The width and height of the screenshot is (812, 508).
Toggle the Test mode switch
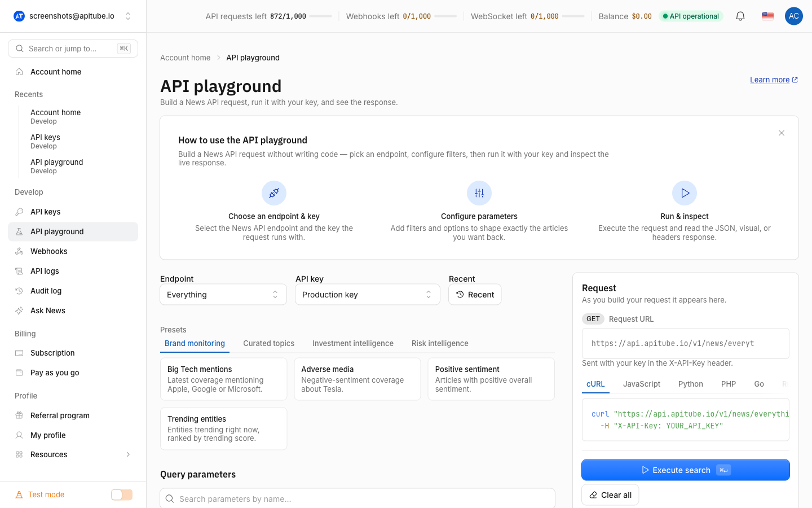(x=122, y=494)
